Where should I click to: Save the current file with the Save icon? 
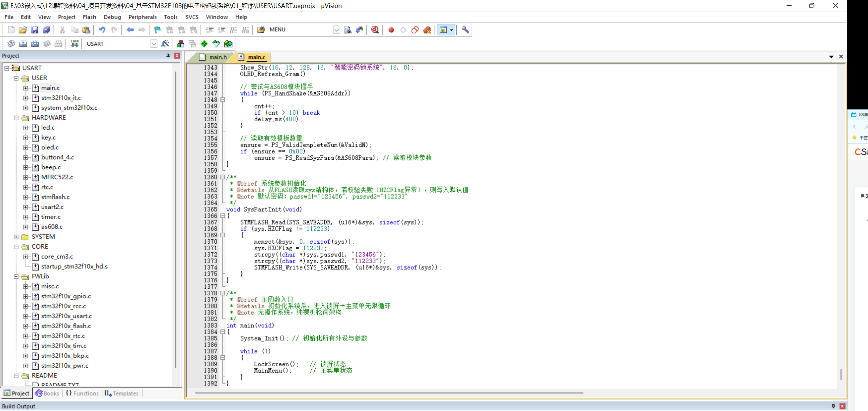click(35, 30)
